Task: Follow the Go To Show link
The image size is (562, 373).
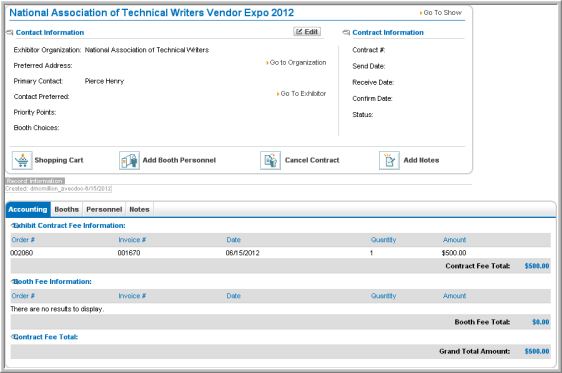Action: (441, 13)
